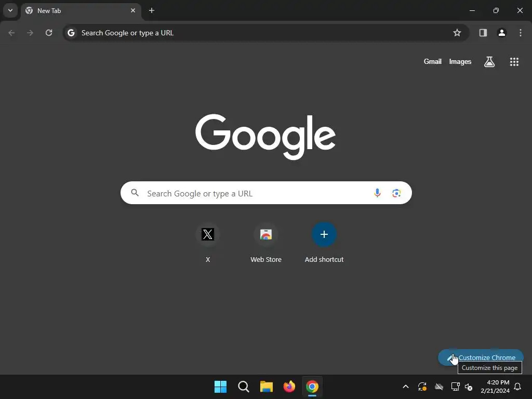The height and width of the screenshot is (399, 532).
Task: Bookmark this tab with the star icon
Action: 457,33
